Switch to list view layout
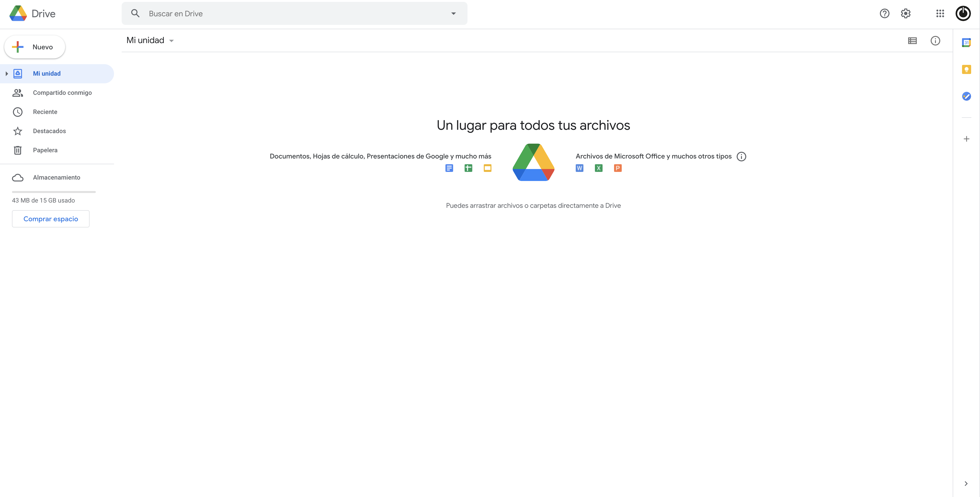The height and width of the screenshot is (497, 980). point(912,41)
